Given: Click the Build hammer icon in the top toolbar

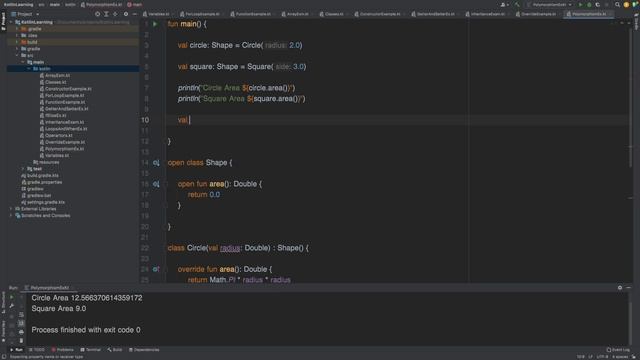Looking at the screenshot, I should click(x=517, y=4).
